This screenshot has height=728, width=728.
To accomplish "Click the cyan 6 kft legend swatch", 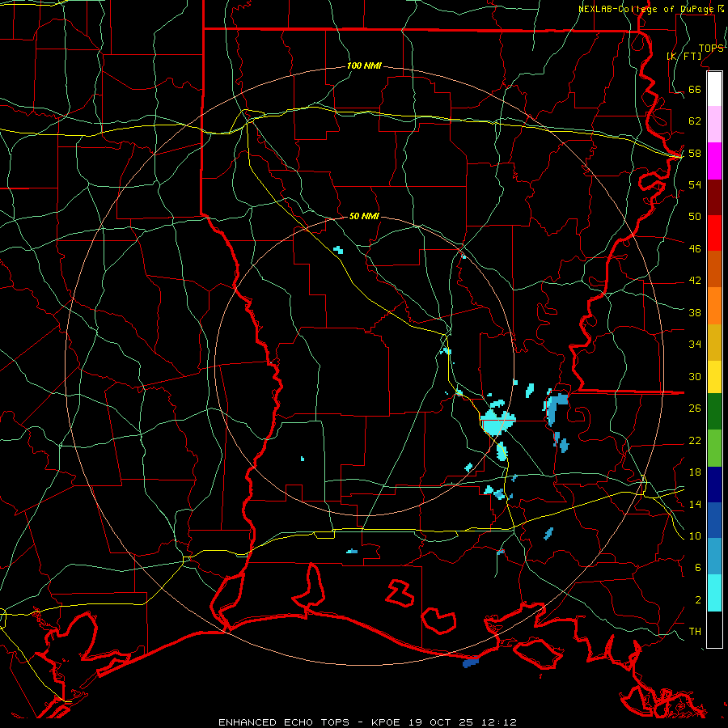I will tap(714, 593).
